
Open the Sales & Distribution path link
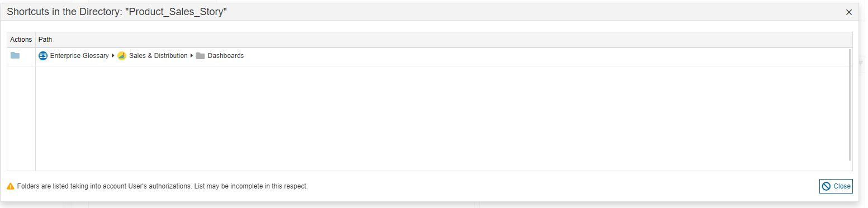click(x=158, y=56)
